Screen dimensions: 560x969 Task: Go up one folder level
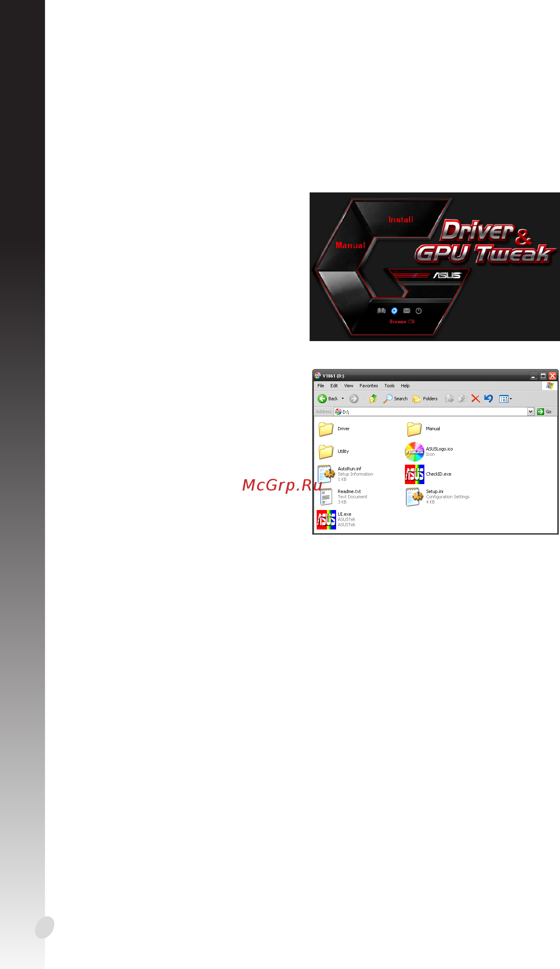(373, 399)
